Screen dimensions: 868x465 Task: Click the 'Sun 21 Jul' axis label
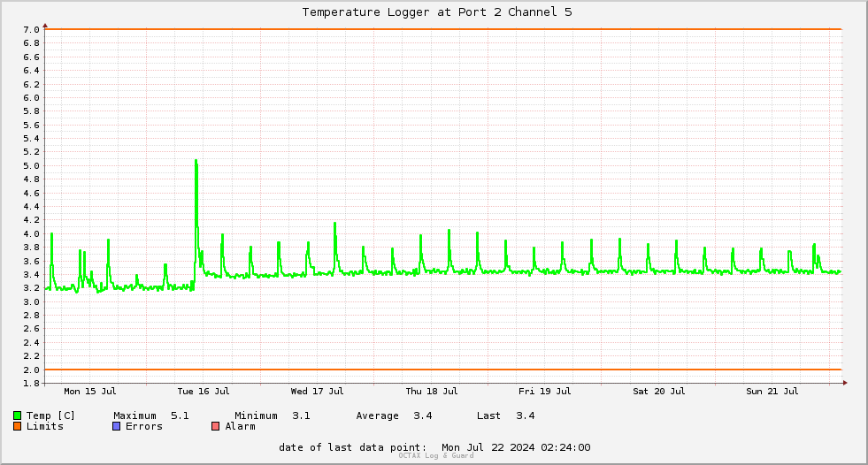[772, 392]
